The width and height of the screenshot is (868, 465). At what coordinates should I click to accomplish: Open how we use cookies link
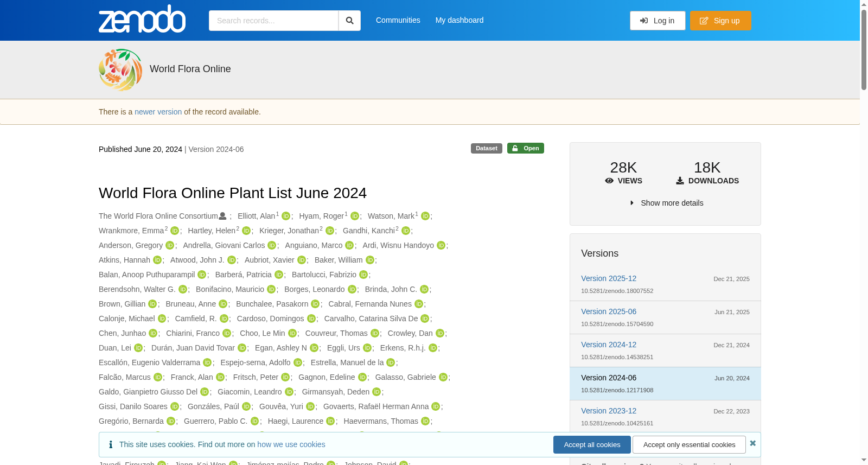point(291,444)
